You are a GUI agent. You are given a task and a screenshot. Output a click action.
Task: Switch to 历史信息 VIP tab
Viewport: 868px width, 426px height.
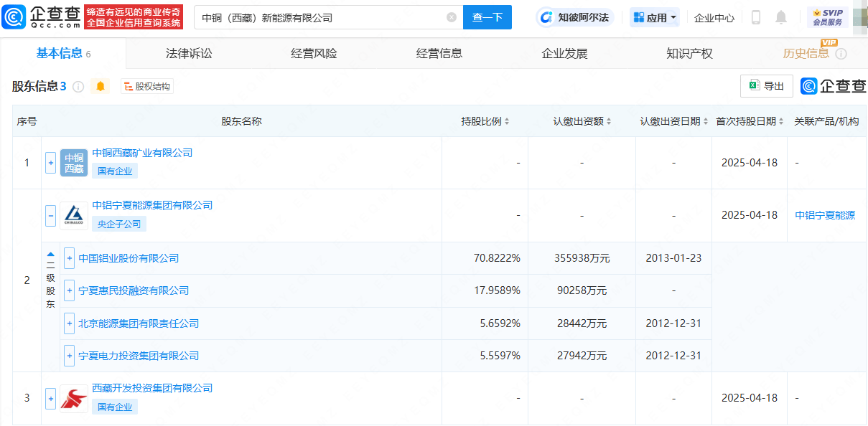[x=806, y=53]
